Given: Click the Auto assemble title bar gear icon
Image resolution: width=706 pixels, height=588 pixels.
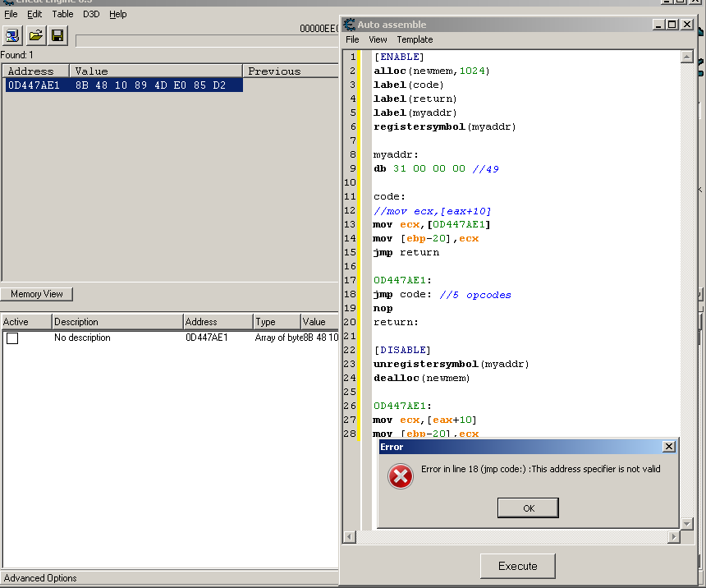Looking at the screenshot, I should (349, 25).
